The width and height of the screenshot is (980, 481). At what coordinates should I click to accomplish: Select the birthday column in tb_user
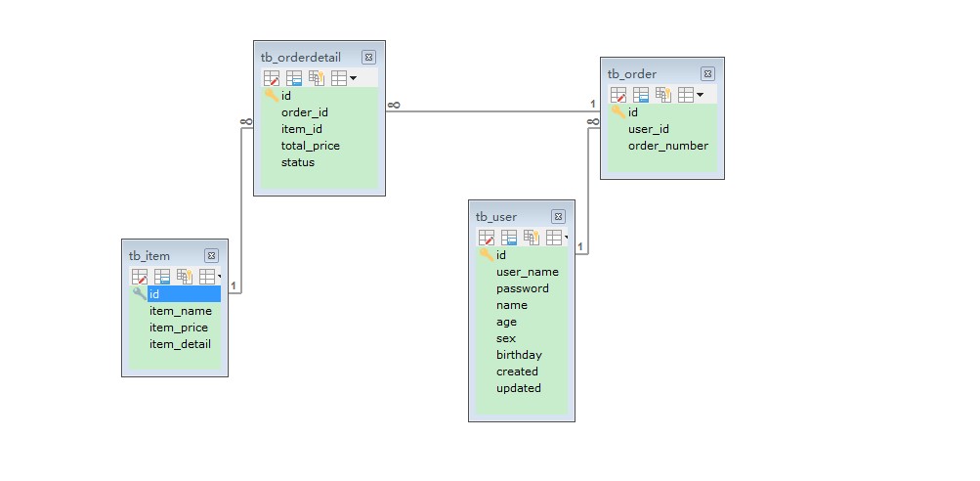pyautogui.click(x=522, y=355)
